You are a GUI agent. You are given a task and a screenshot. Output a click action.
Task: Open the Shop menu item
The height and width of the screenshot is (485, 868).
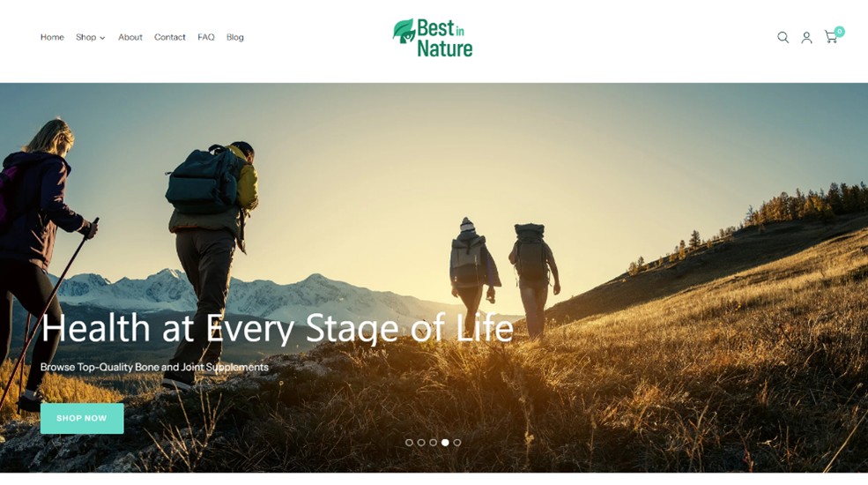[85, 37]
